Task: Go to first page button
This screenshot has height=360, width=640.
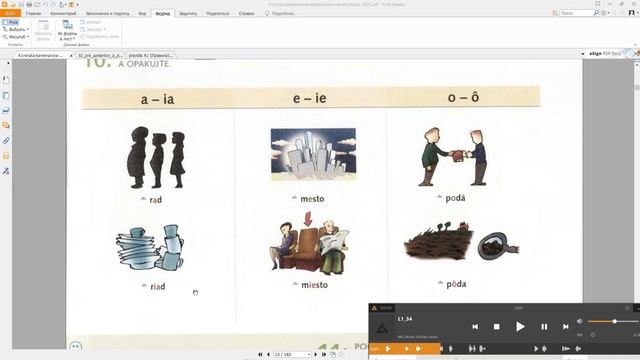Action: [x=260, y=355]
